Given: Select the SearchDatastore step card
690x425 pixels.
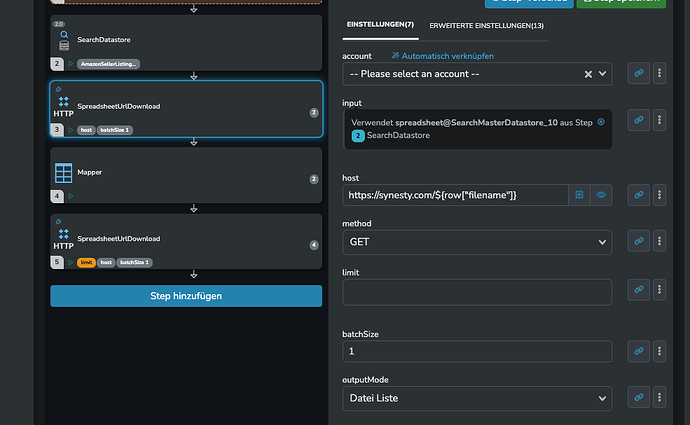Looking at the screenshot, I should tap(186, 43).
